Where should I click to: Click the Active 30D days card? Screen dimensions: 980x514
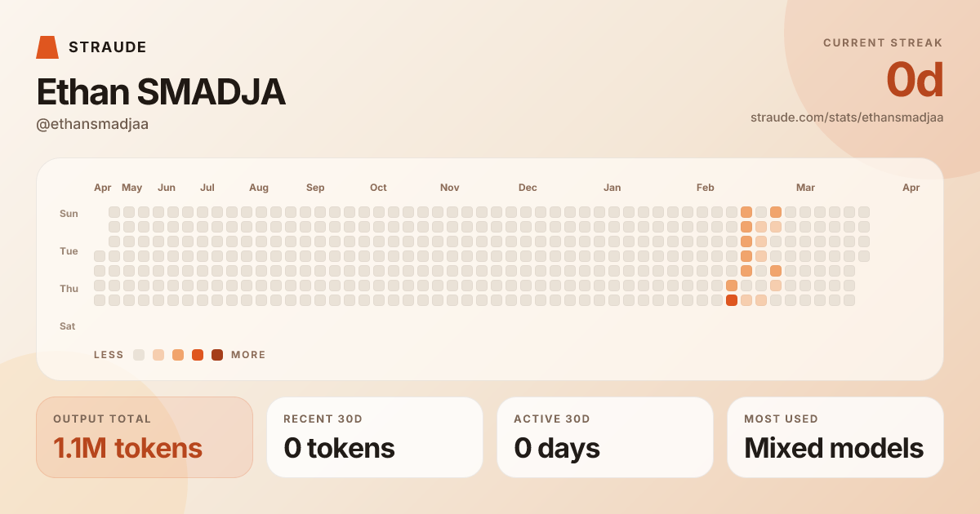605,437
